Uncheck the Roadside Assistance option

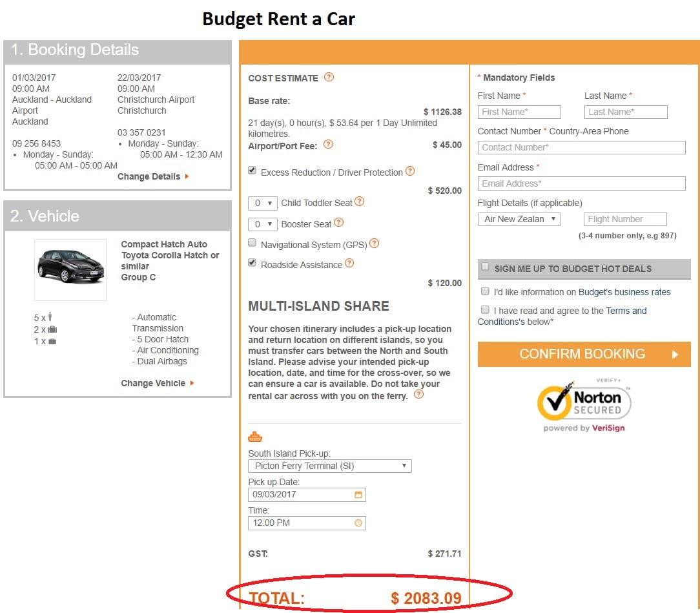(252, 262)
